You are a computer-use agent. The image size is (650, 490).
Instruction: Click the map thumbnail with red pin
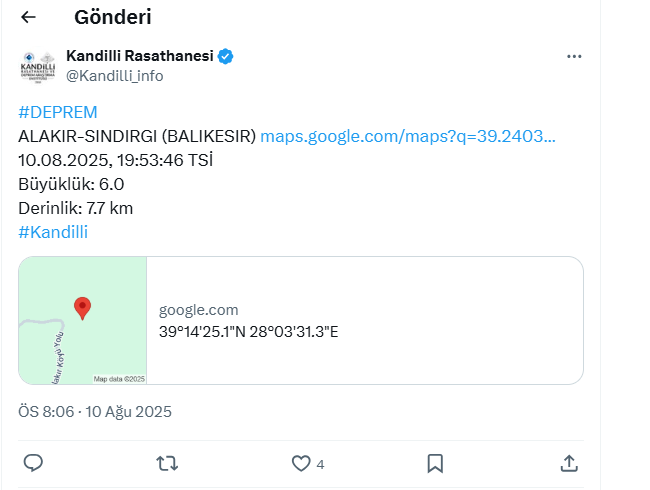82,320
